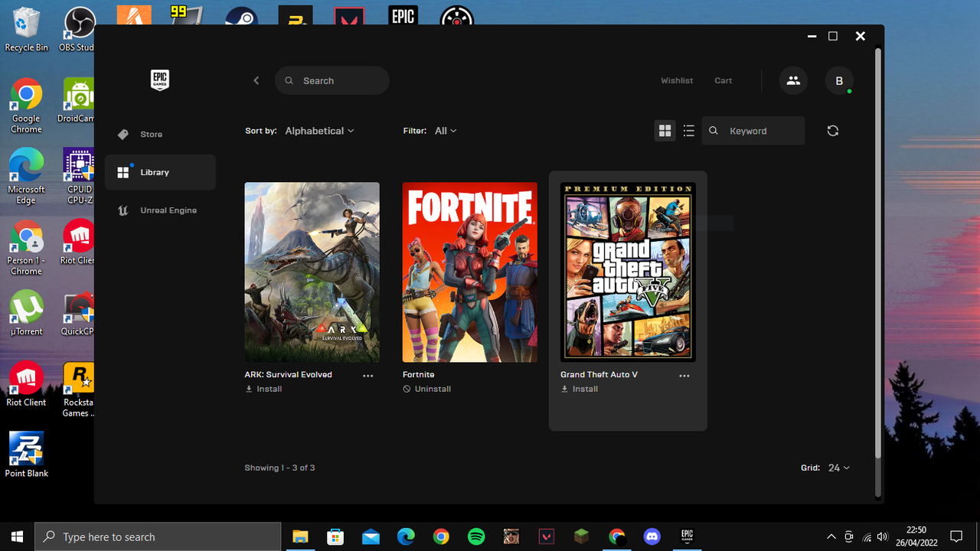This screenshot has height=551, width=980.
Task: Select the CPUID CPU-Z desktop icon
Action: 79,176
